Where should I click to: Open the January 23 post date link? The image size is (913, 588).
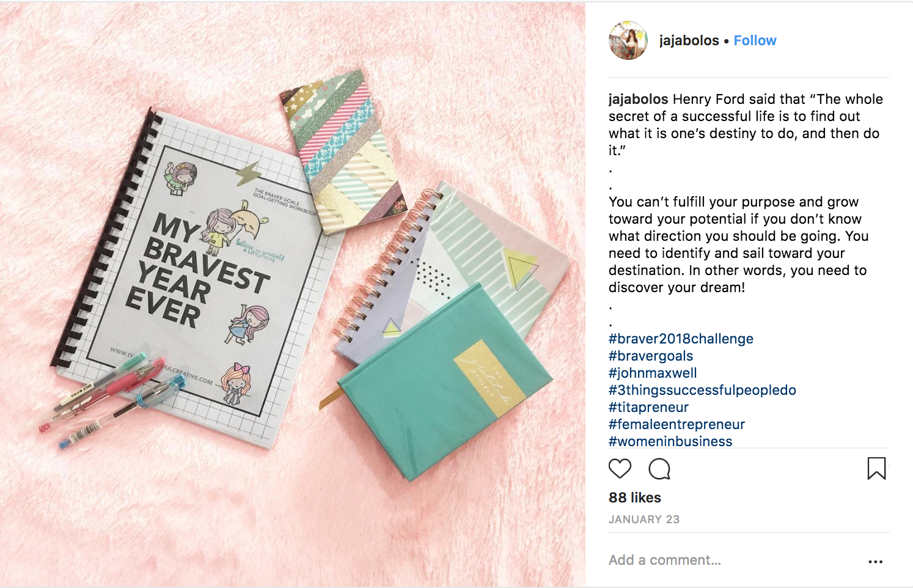tap(644, 520)
